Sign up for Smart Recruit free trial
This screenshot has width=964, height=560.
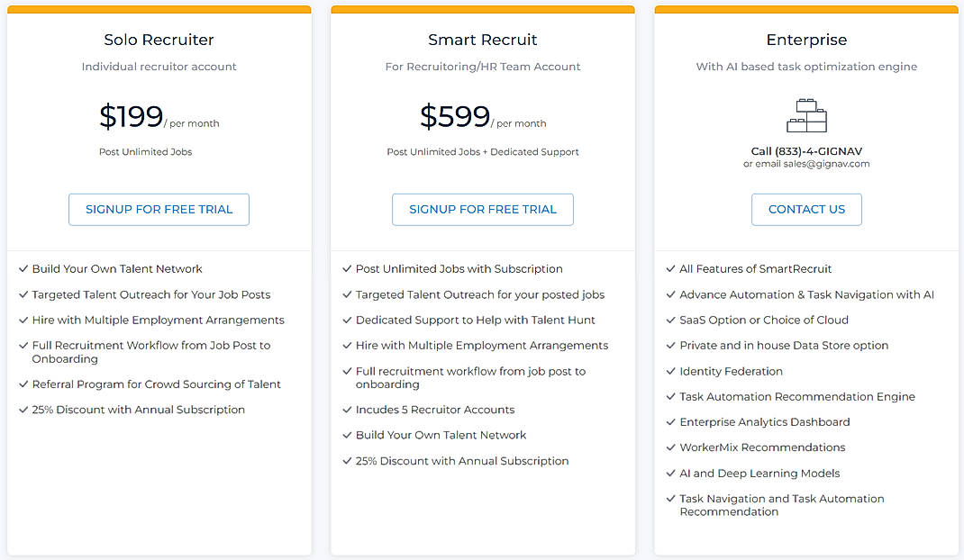click(x=482, y=209)
